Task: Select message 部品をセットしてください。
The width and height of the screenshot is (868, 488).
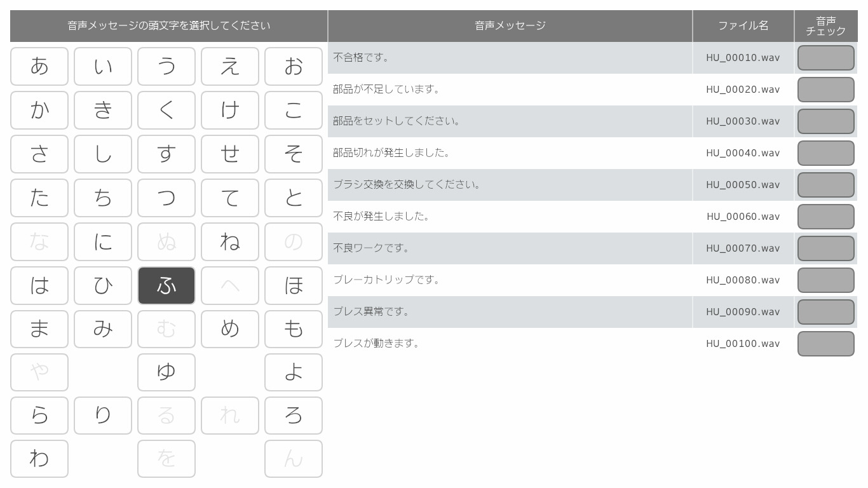Action: (510, 121)
